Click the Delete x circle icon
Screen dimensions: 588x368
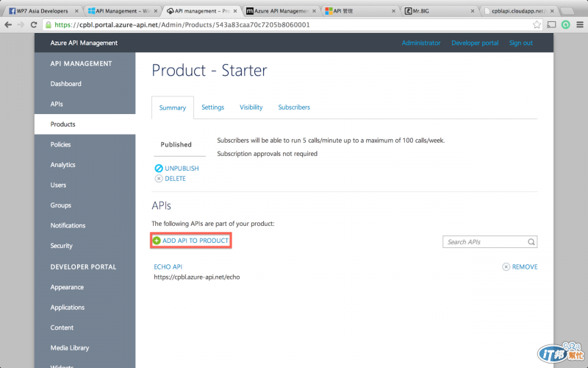(159, 178)
